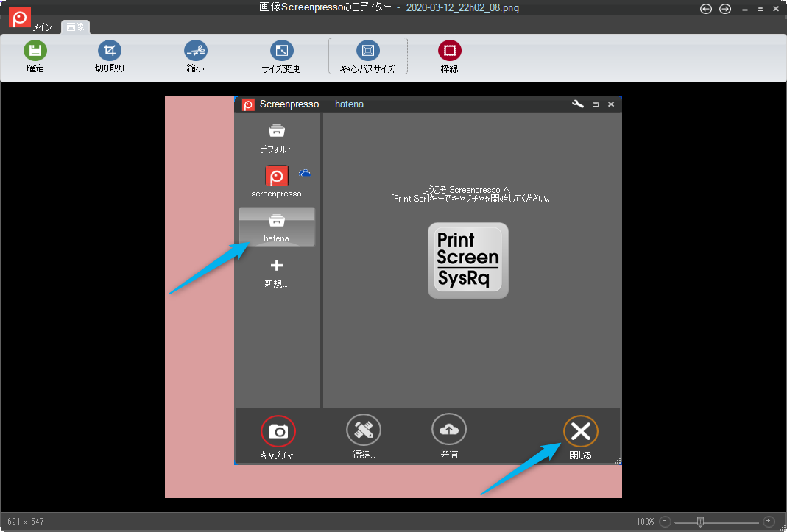Go to previous image with left arrow
787x532 pixels.
coord(706,9)
